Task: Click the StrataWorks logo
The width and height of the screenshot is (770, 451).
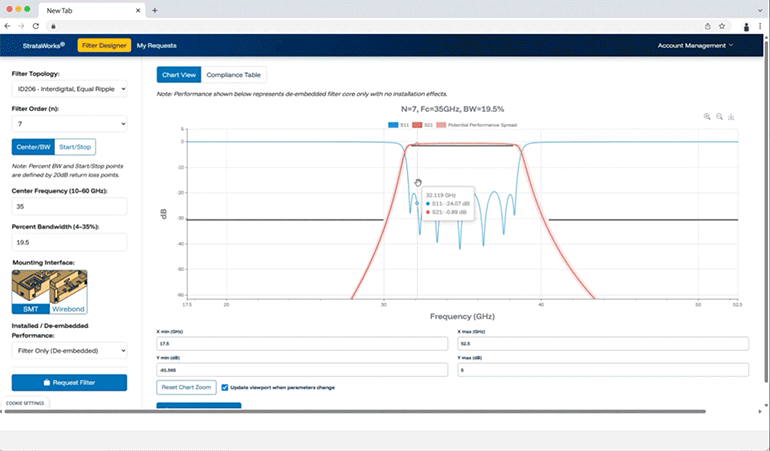Action: pos(43,45)
